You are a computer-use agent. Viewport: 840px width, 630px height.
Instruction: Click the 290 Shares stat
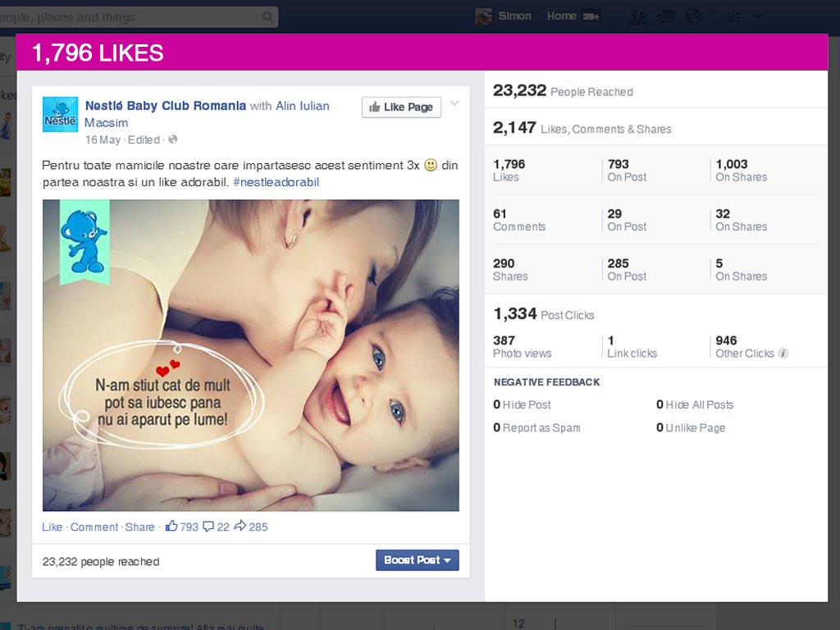[x=510, y=269]
